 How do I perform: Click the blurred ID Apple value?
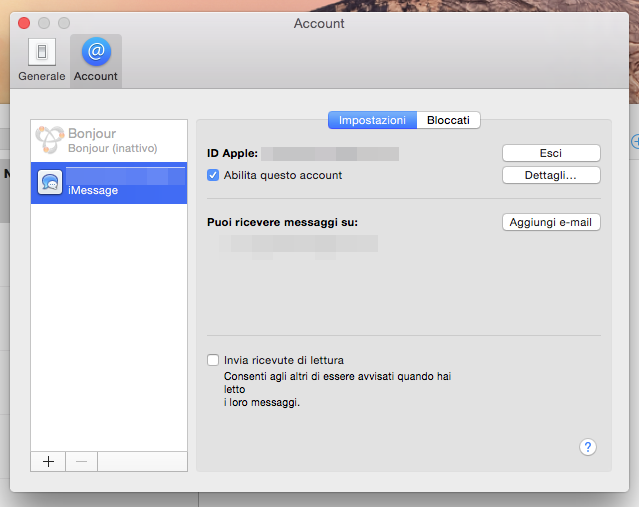[330, 154]
